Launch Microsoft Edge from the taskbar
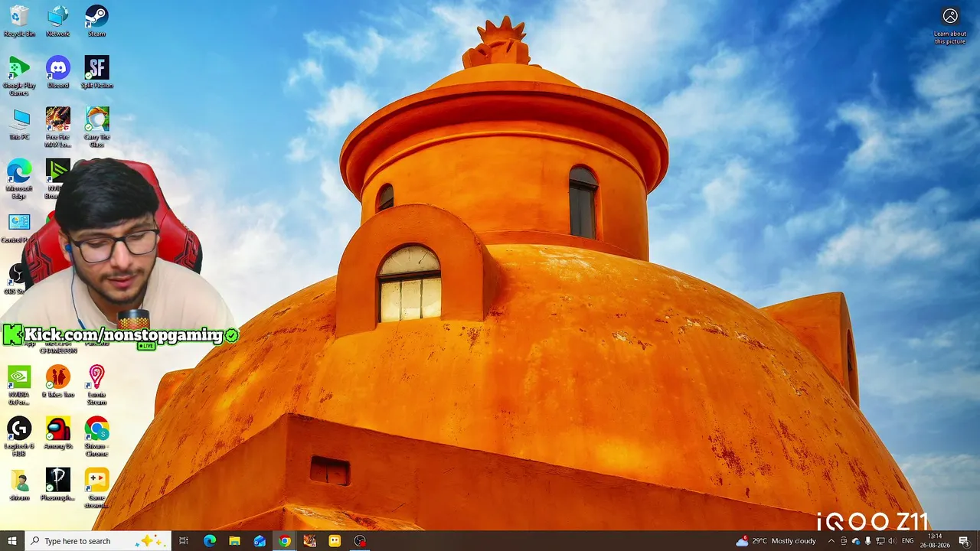 [209, 541]
